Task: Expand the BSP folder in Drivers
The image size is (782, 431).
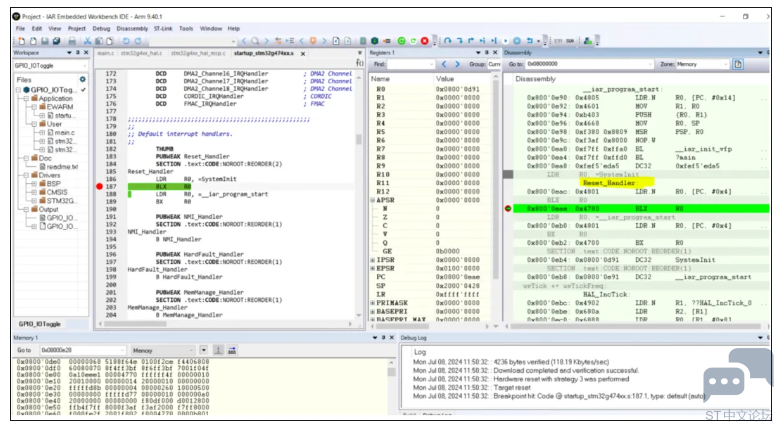Action: click(34, 184)
